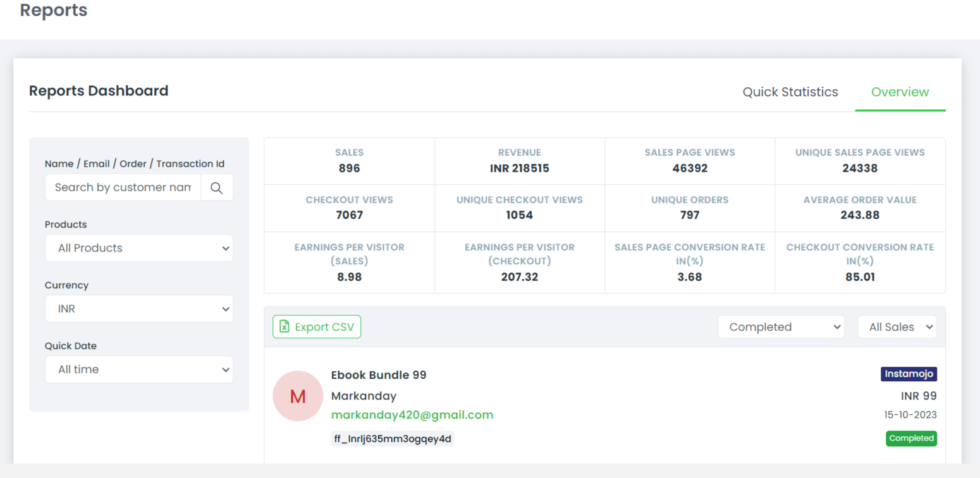Click the search magnifier icon button
The width and height of the screenshot is (980, 478).
pyautogui.click(x=217, y=188)
